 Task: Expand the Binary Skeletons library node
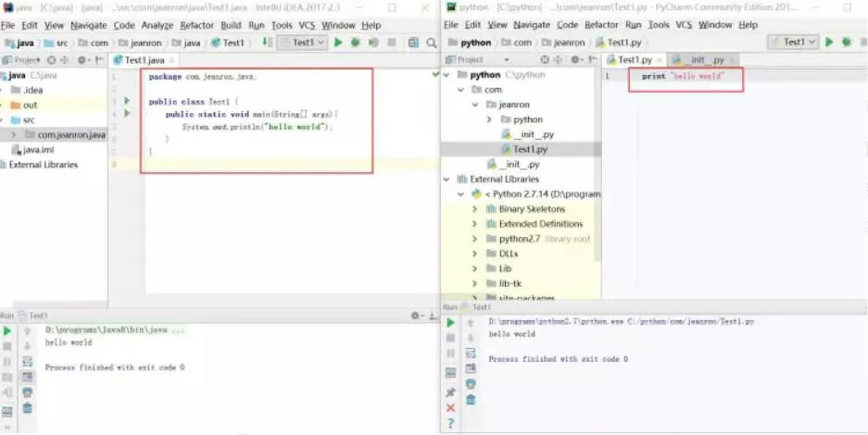click(476, 209)
